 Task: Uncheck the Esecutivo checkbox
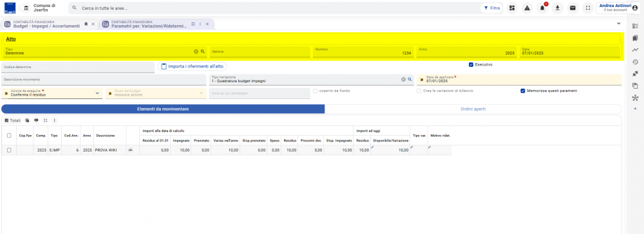coord(471,65)
